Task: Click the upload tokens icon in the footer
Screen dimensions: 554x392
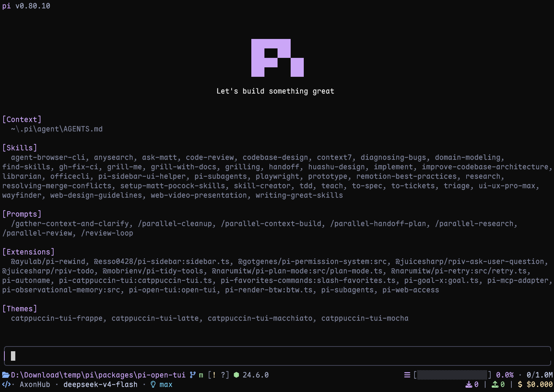Action: (x=495, y=384)
